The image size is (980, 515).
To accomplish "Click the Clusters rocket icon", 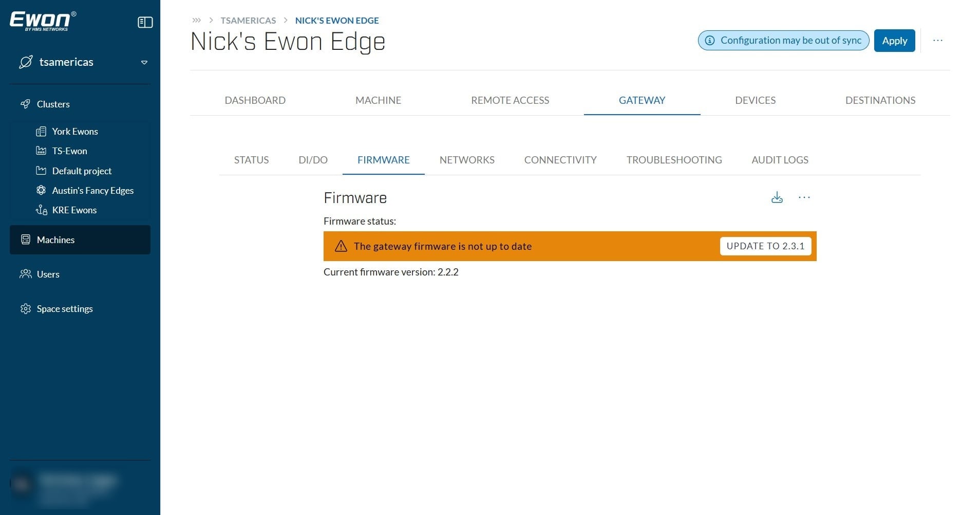I will tap(25, 104).
